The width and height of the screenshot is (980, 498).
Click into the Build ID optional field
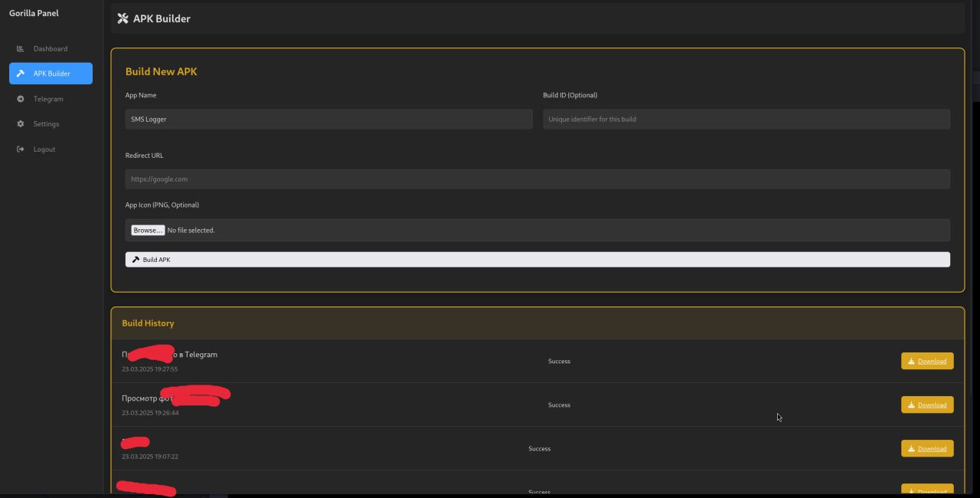[746, 119]
